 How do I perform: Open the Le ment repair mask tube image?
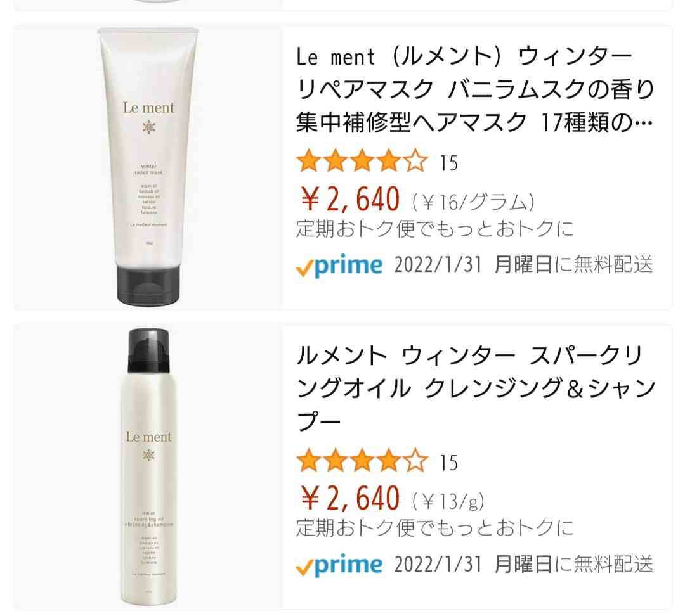click(x=148, y=167)
